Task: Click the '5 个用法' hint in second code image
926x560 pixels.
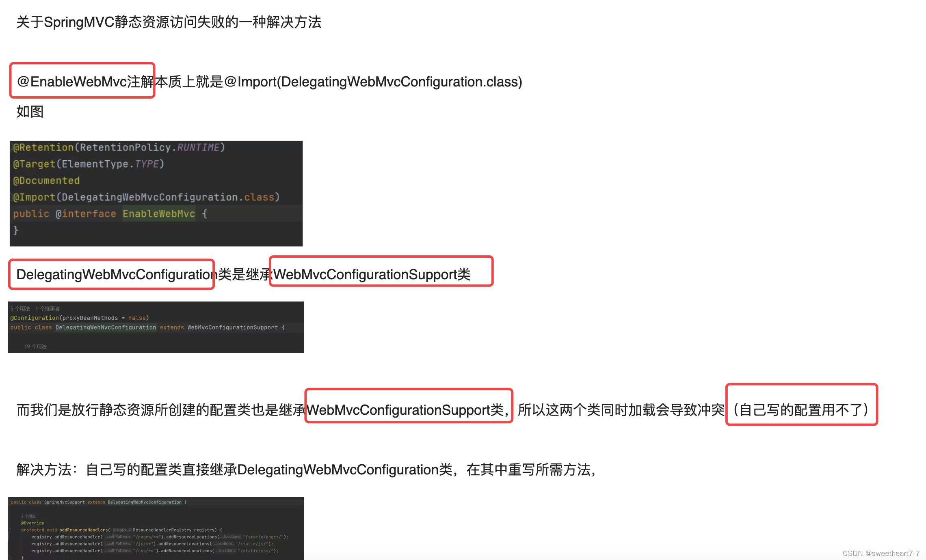Action: pyautogui.click(x=20, y=309)
